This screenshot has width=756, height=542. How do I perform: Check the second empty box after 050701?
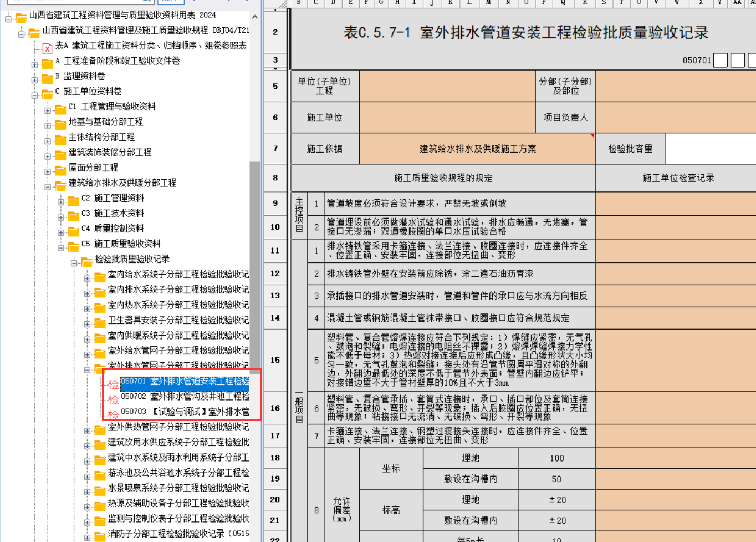(737, 60)
